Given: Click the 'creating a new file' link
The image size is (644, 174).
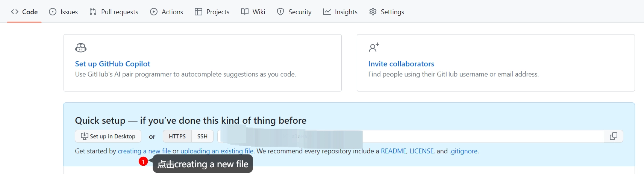Looking at the screenshot, I should click(x=144, y=151).
